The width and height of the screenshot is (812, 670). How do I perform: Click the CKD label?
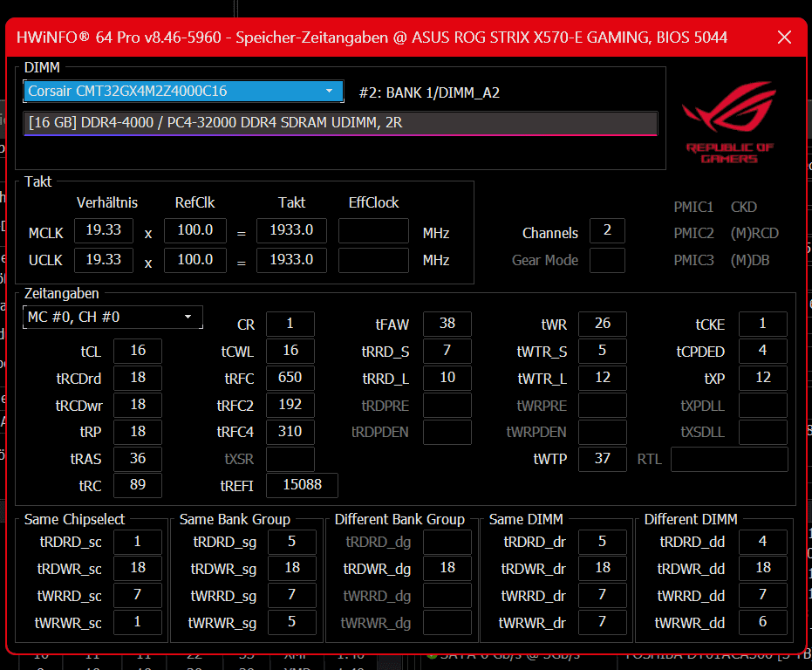point(744,208)
